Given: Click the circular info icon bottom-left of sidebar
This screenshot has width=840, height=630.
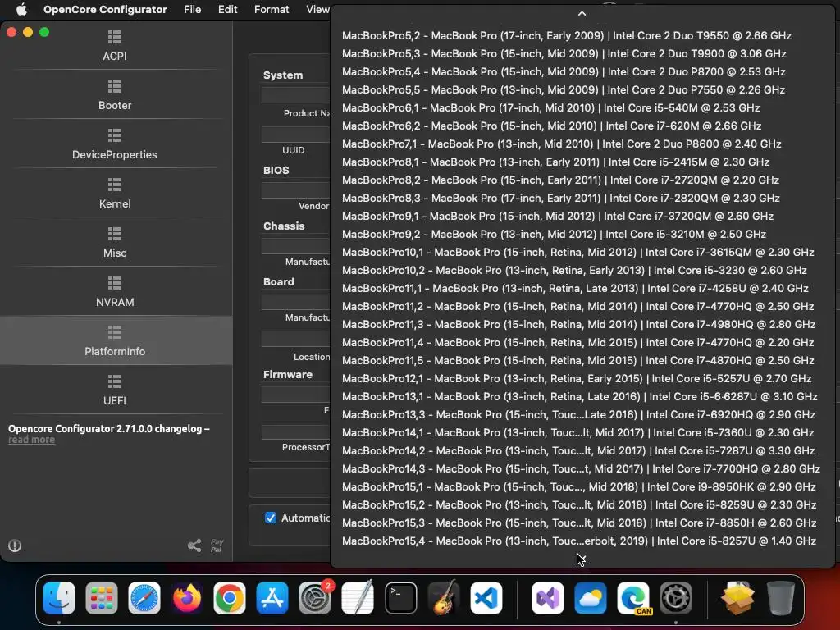Looking at the screenshot, I should tap(15, 546).
